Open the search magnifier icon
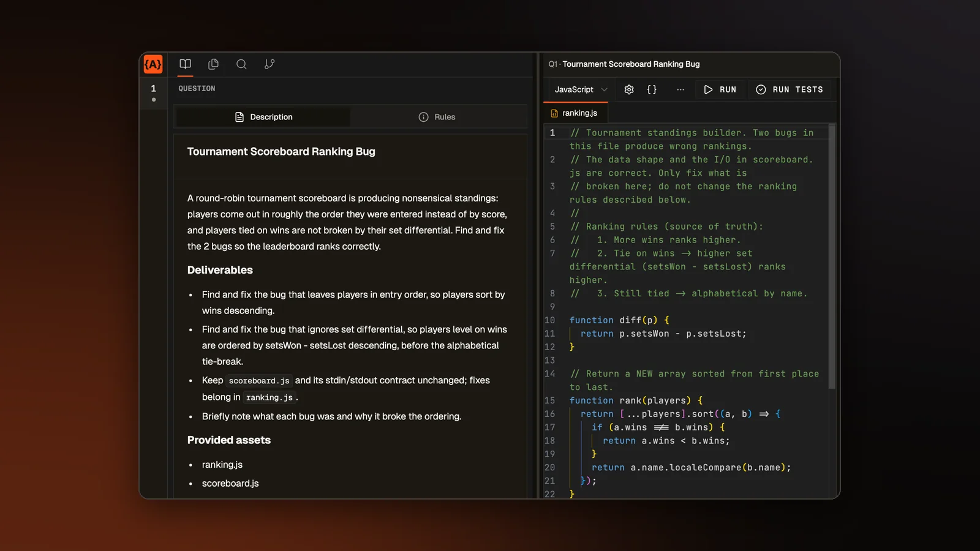980x551 pixels. [x=241, y=64]
